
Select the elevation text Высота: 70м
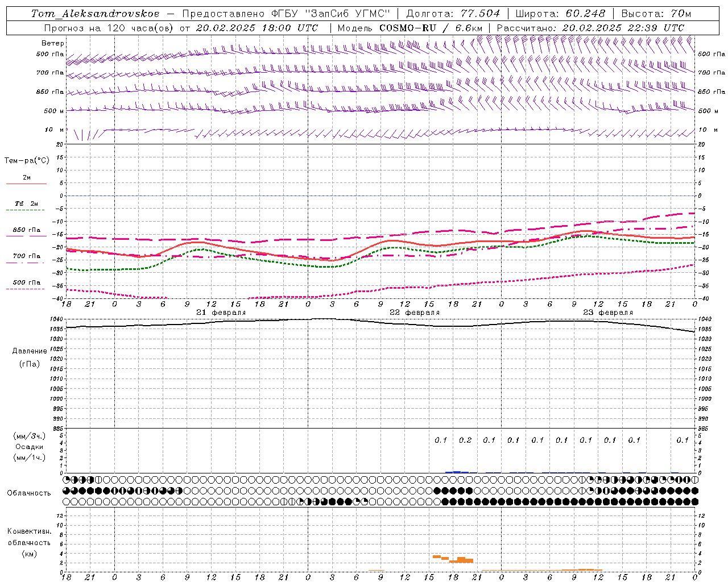656,14
